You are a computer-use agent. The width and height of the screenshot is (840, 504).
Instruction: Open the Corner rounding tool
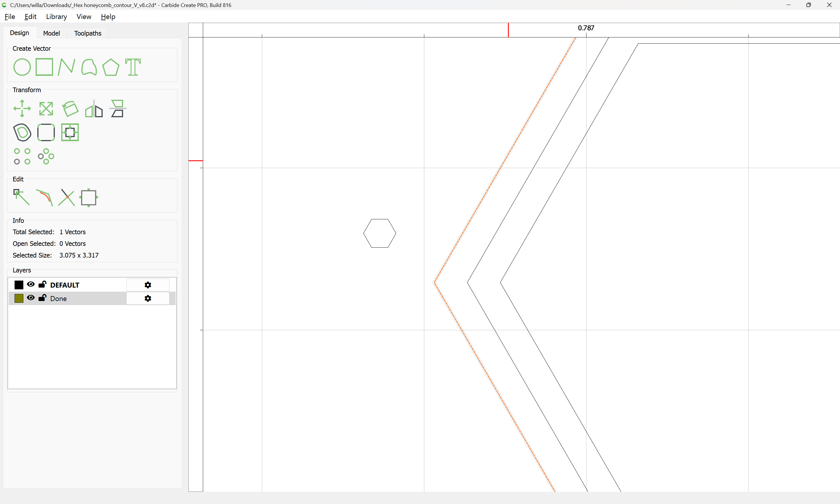pyautogui.click(x=46, y=132)
